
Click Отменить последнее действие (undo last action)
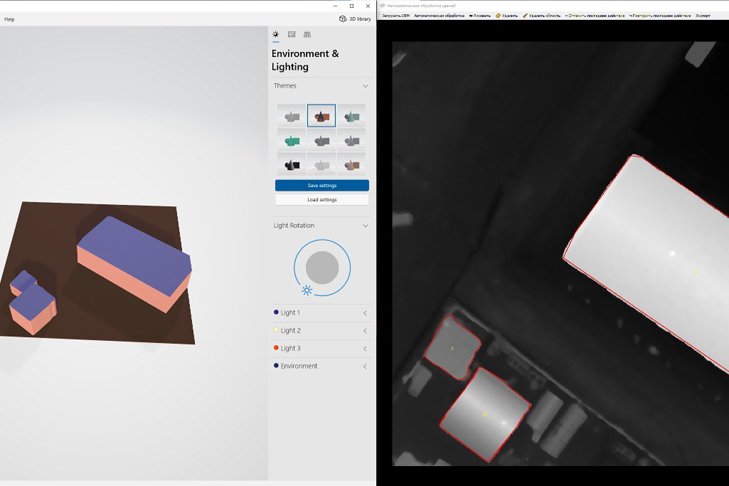point(595,16)
